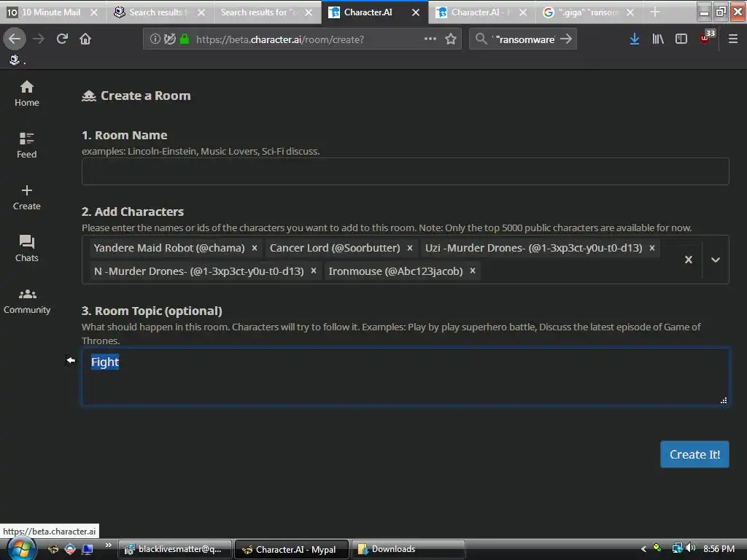747x560 pixels.
Task: Clear all selected characters
Action: [x=689, y=260]
